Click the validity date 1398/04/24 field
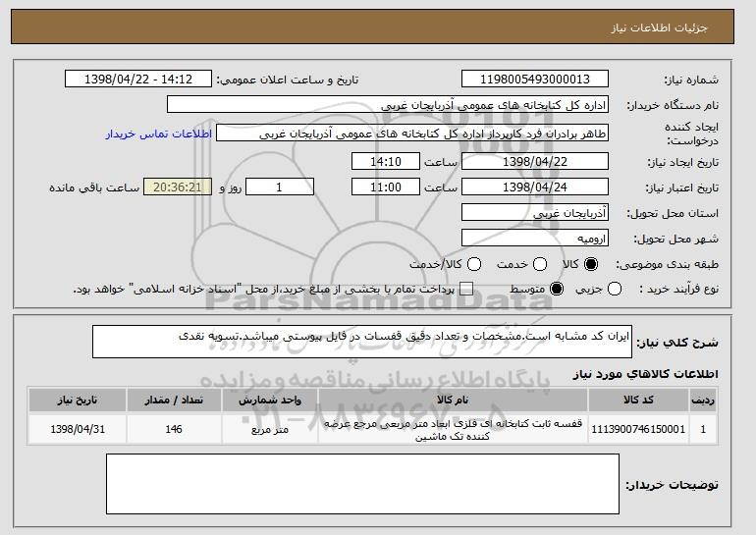This screenshot has width=756, height=535. pyautogui.click(x=533, y=187)
